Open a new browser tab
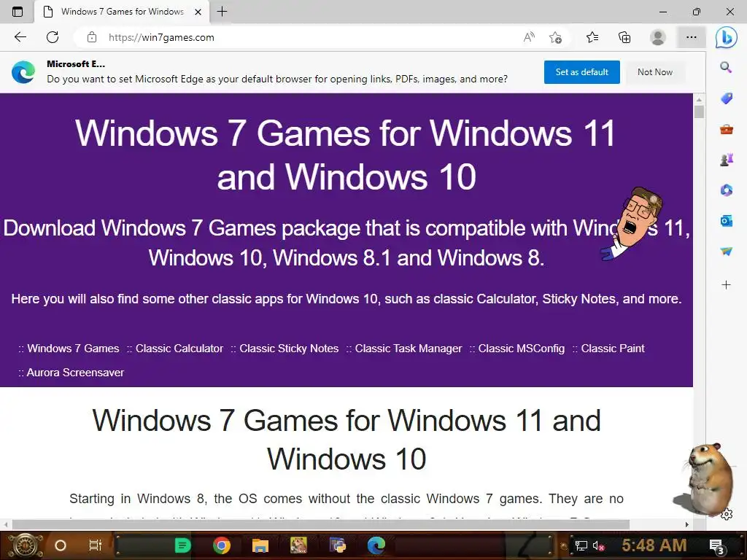 222,12
